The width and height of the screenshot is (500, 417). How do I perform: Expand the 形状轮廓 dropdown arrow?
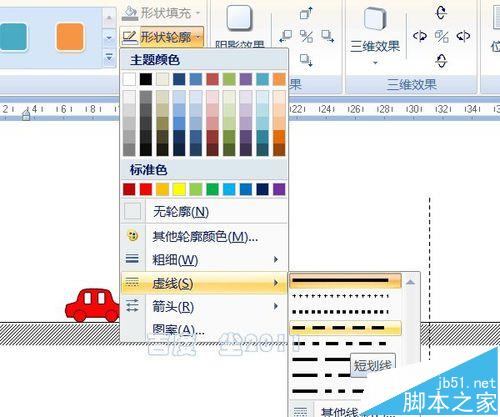(198, 37)
